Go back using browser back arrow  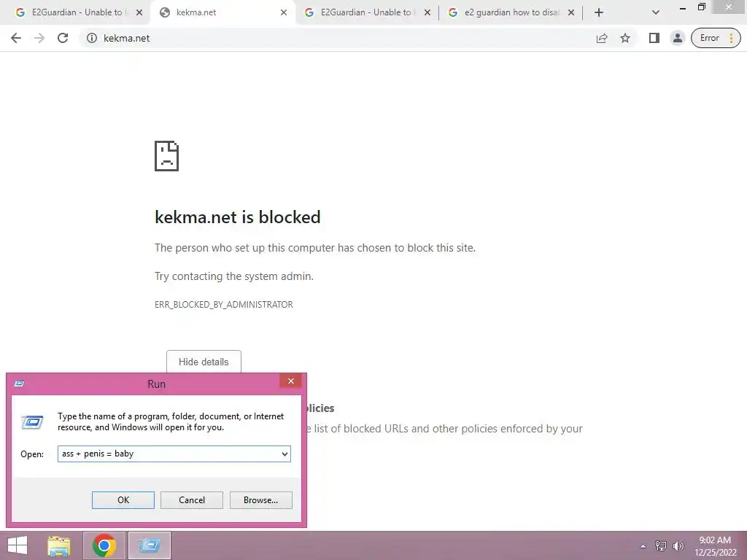coord(16,38)
